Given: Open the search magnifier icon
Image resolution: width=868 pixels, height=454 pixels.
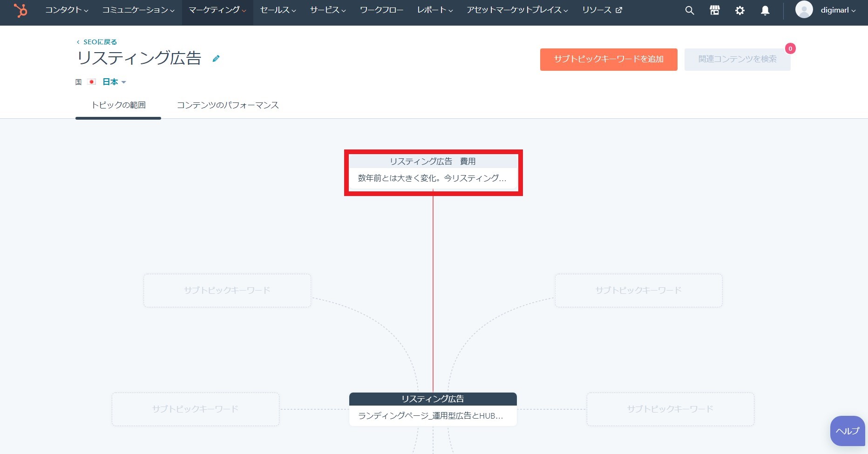Looking at the screenshot, I should (690, 10).
